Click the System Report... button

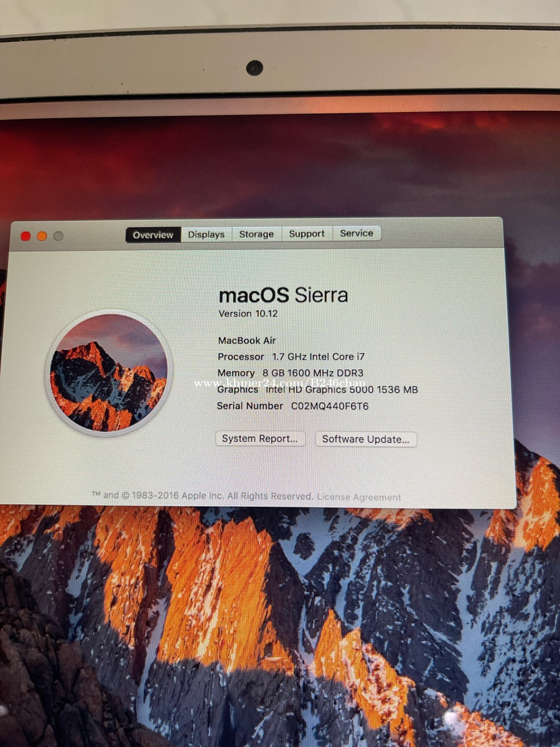point(260,438)
